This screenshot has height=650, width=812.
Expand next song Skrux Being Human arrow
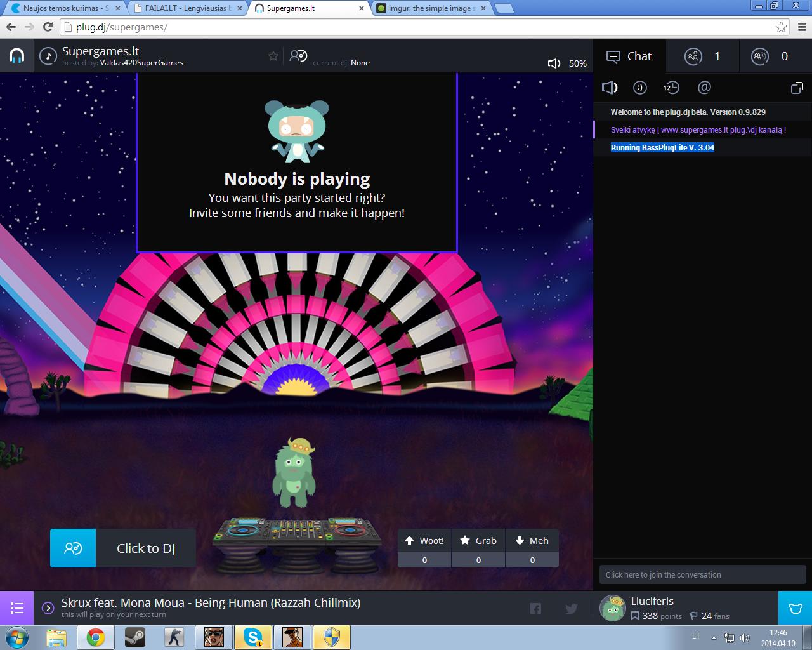48,608
